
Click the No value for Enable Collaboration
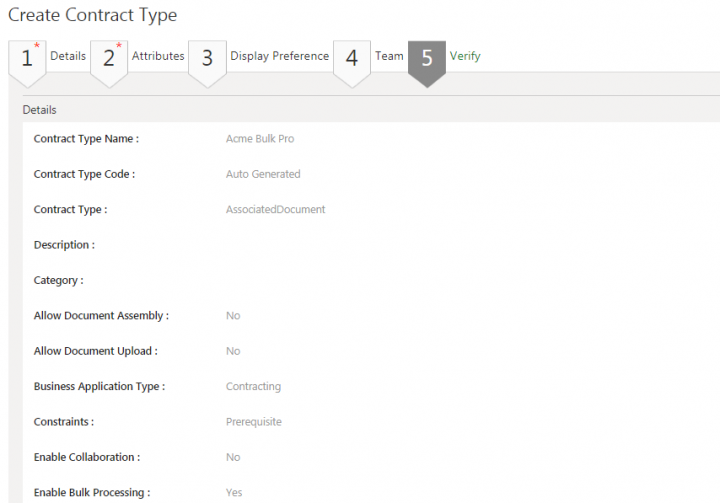coord(233,457)
